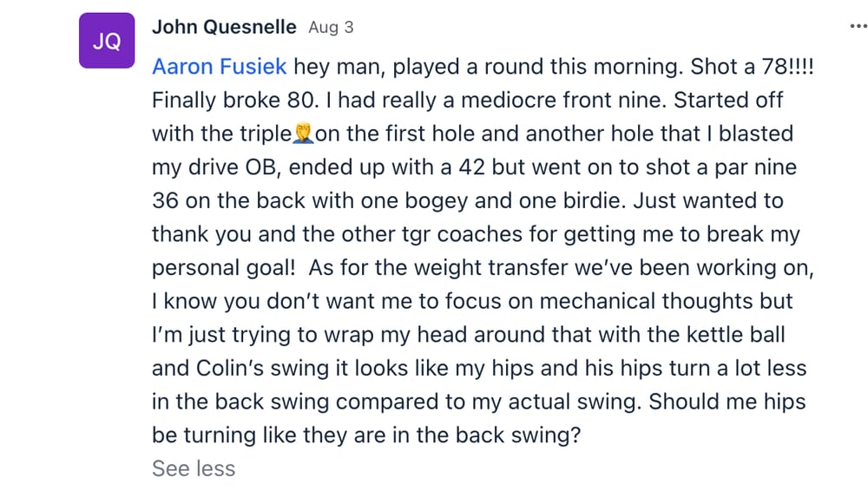Open the three-dot more options menu
This screenshot has height=497, width=868.
tap(858, 26)
